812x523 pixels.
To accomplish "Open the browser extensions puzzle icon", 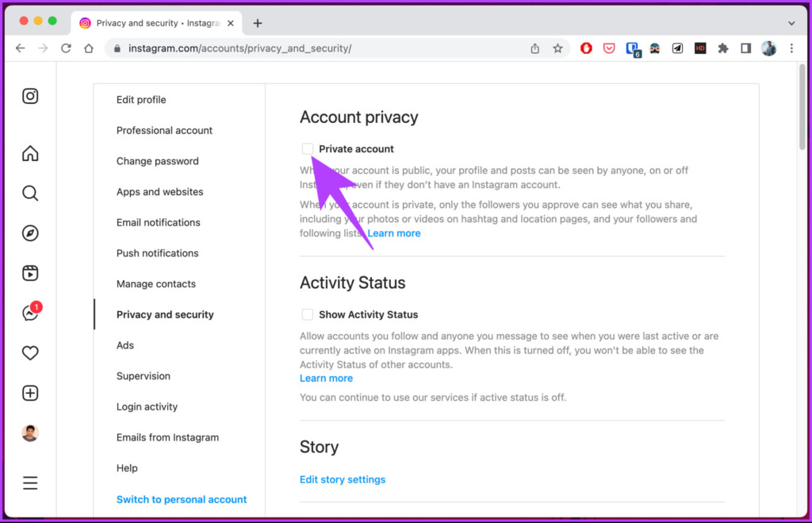I will tap(723, 48).
